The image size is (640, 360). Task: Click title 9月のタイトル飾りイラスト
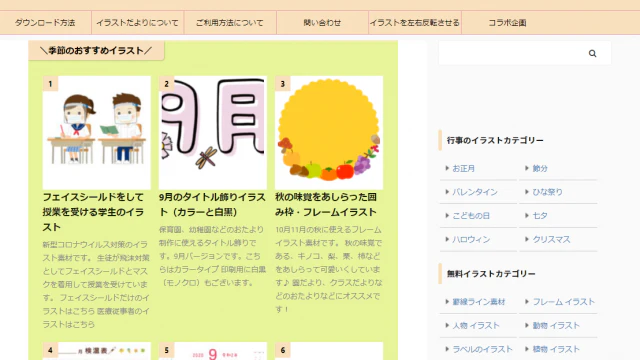[x=212, y=204]
